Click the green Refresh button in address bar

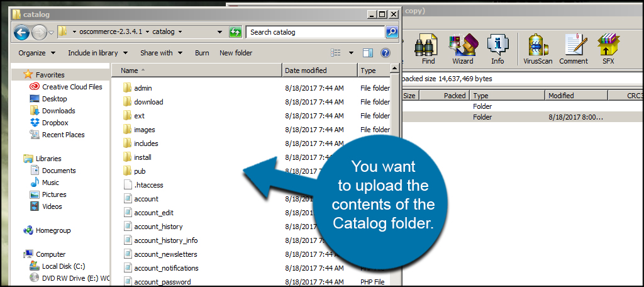(235, 32)
